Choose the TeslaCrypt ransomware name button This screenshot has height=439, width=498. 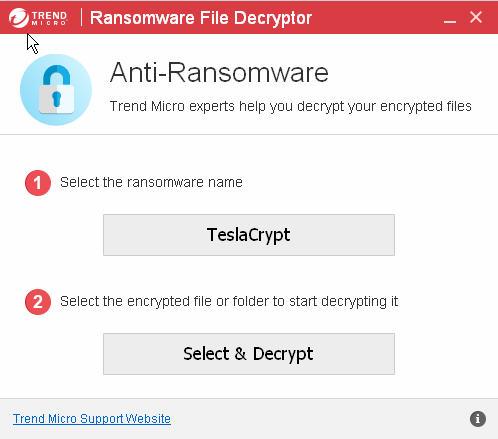coord(249,235)
